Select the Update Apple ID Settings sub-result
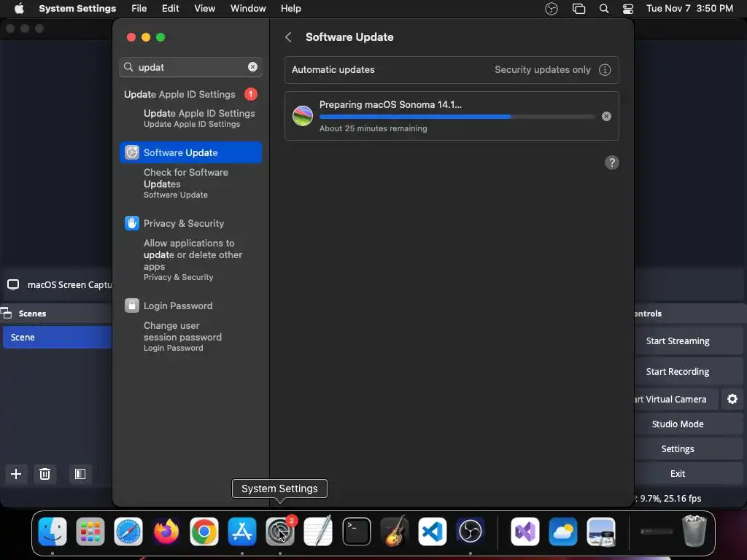Image resolution: width=747 pixels, height=560 pixels. pyautogui.click(x=199, y=118)
